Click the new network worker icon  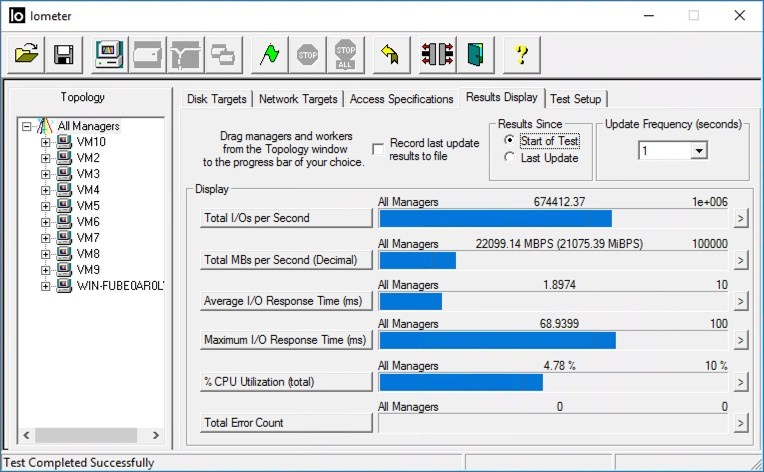(x=185, y=55)
